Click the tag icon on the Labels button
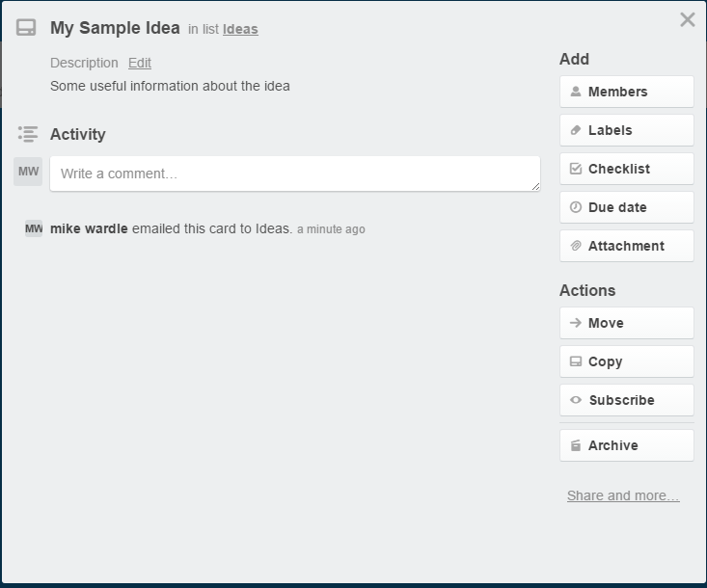This screenshot has height=588, width=707. [575, 130]
